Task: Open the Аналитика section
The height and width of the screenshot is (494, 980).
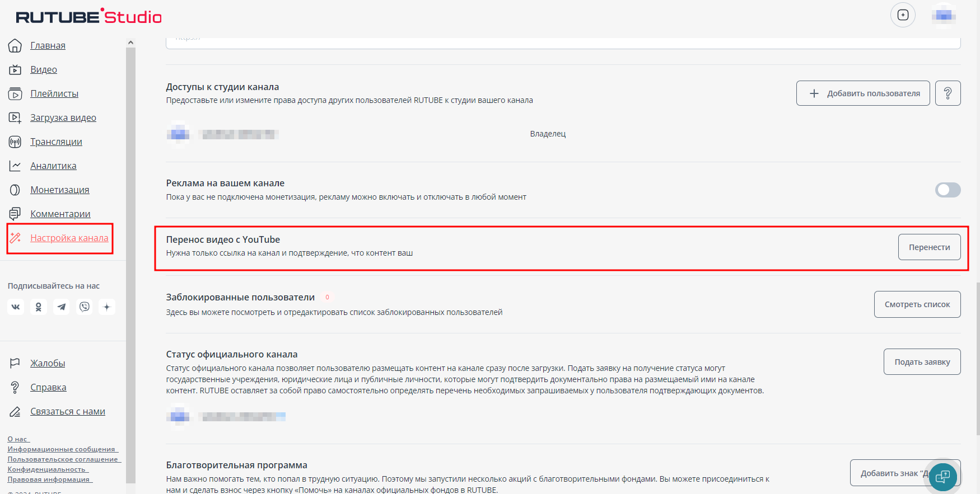Action: [x=53, y=166]
